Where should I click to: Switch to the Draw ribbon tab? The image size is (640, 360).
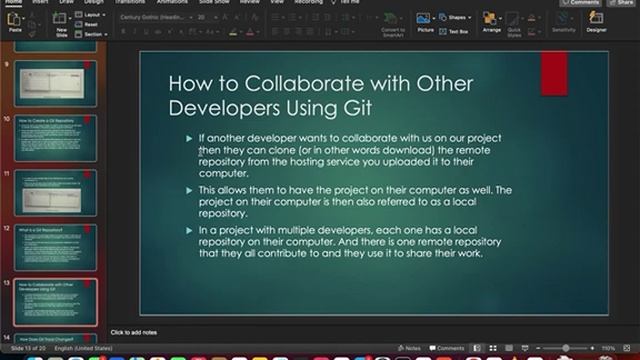[x=66, y=2]
